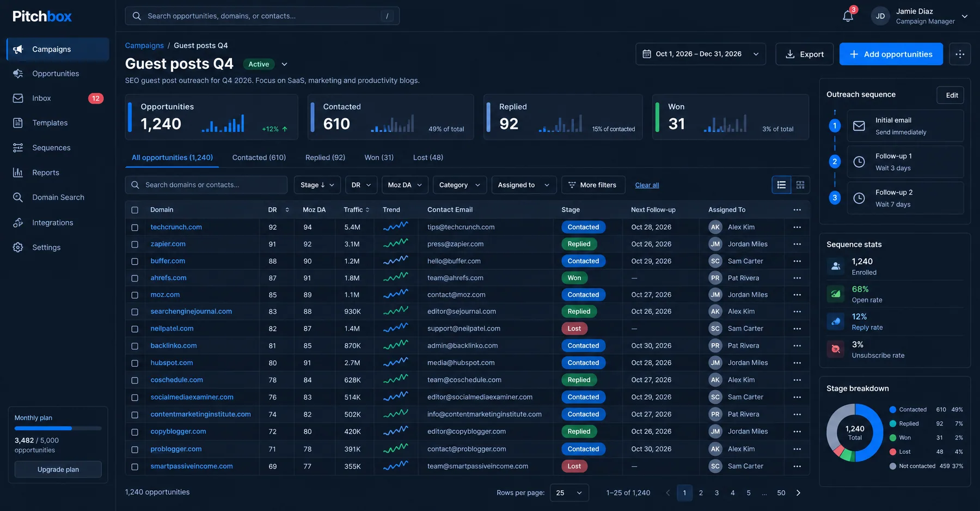This screenshot has width=980, height=511.
Task: Tick the checkbox for ahrefs.com
Action: pos(135,278)
